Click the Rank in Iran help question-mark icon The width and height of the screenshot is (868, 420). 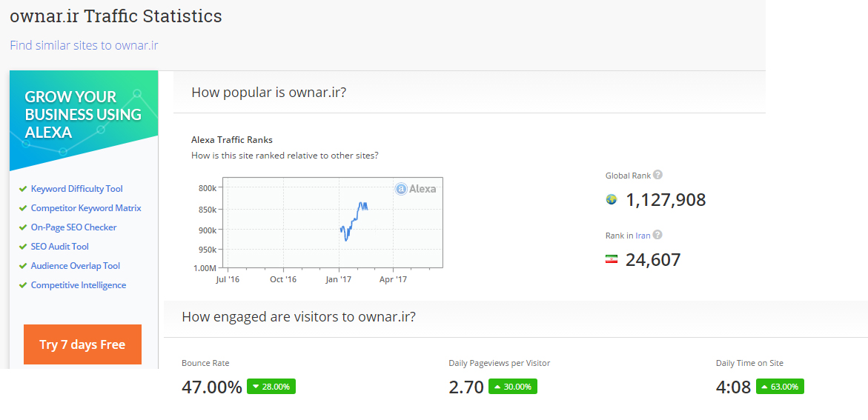coord(657,235)
